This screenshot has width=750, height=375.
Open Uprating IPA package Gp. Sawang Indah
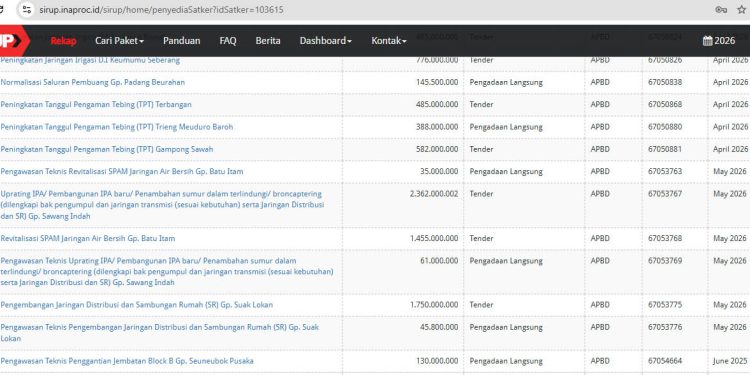click(162, 205)
